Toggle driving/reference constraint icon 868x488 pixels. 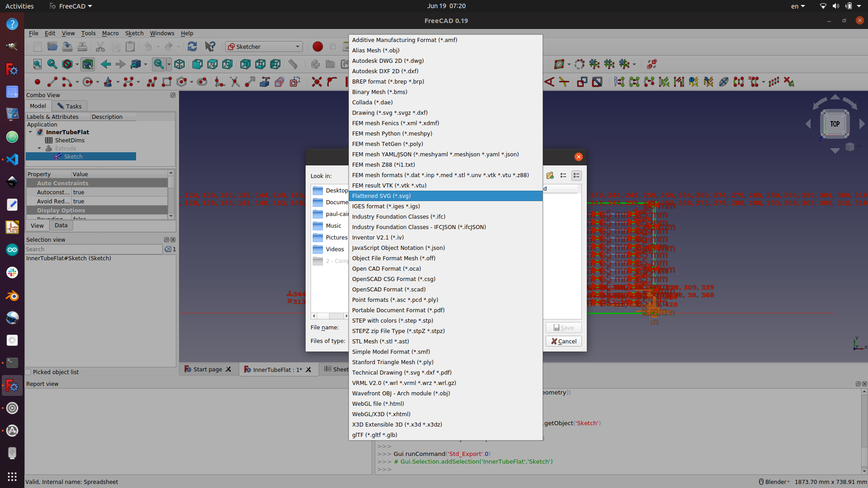pos(582,82)
